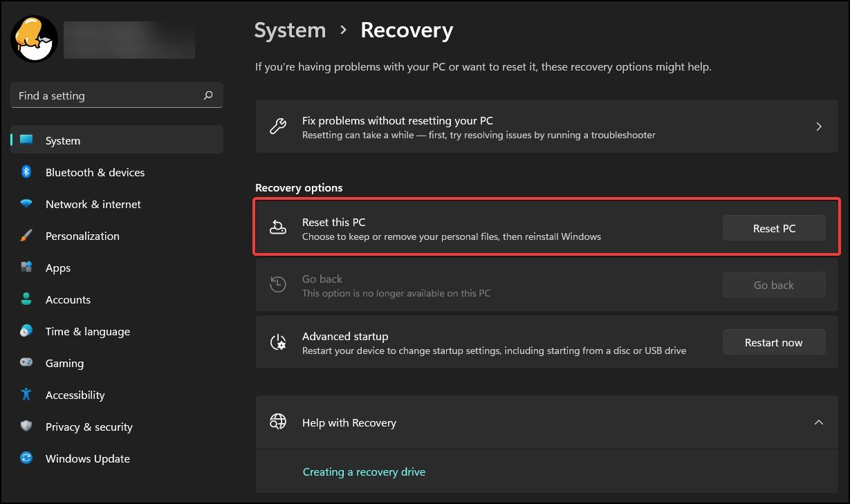Click the Reset this PC title text
Screen dimensions: 850x504
333,222
